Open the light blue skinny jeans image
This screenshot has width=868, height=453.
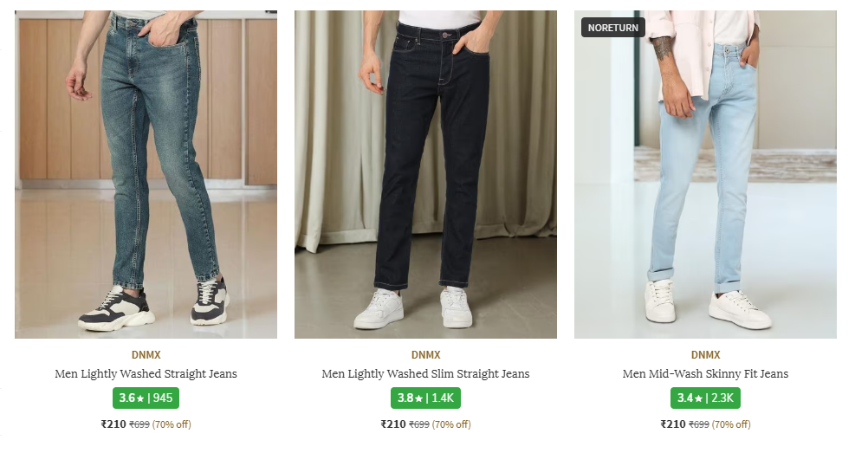coord(705,173)
